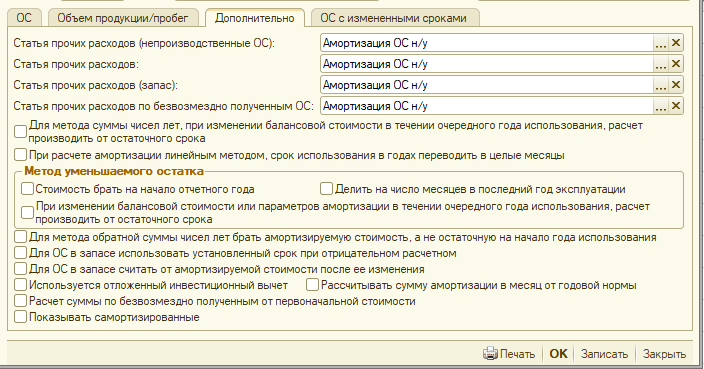
Task: Select the Дополнительно tab
Action: coord(255,18)
